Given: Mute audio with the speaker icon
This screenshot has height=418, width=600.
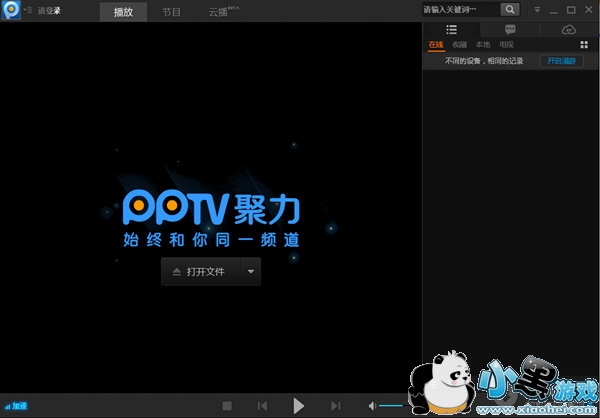Looking at the screenshot, I should point(372,406).
